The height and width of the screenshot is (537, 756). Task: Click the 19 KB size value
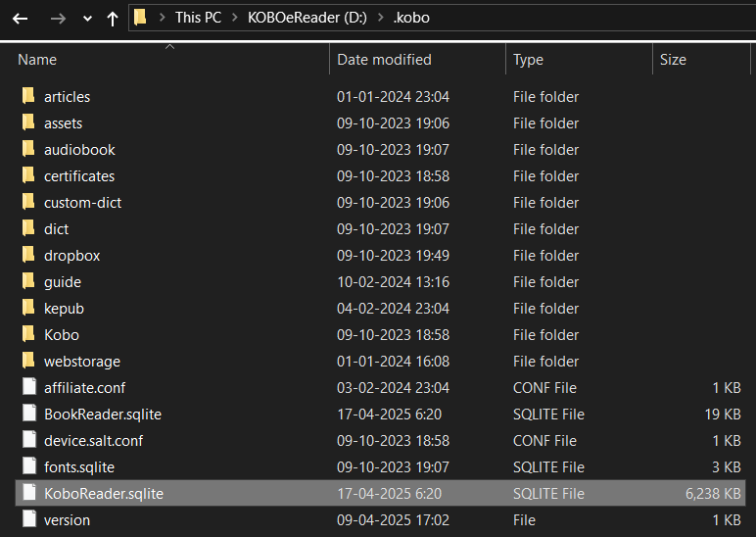723,414
